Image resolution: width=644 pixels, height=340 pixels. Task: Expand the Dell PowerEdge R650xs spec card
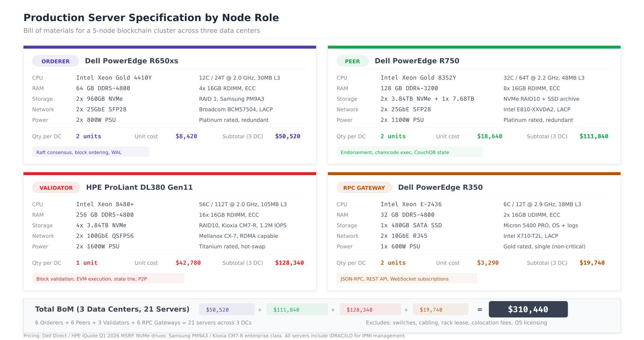tap(131, 61)
